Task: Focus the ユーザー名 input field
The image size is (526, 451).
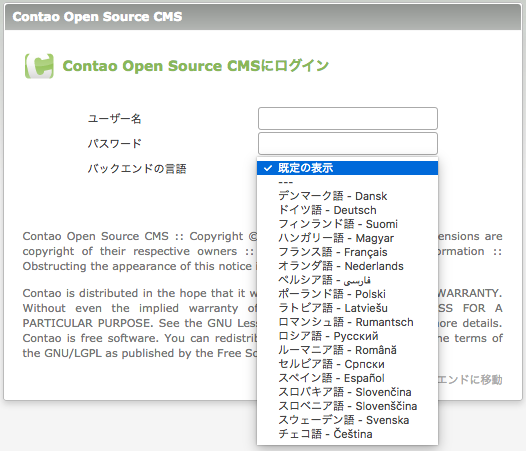Action: [348, 118]
